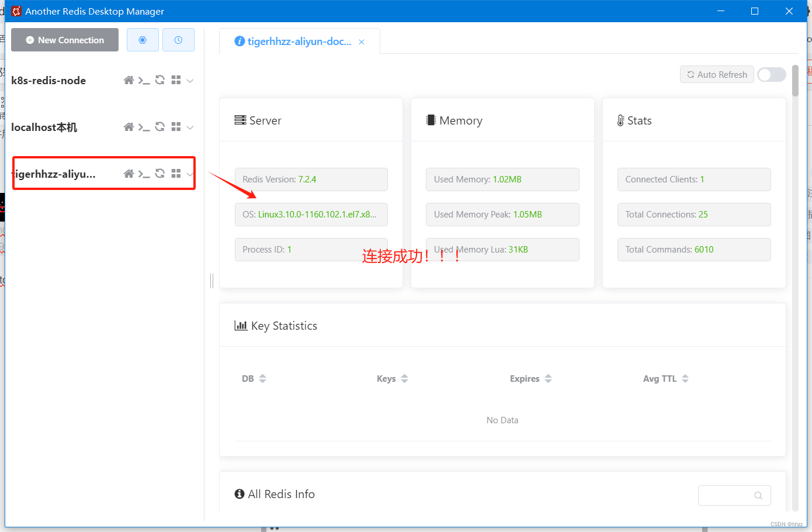This screenshot has width=812, height=532.
Task: Select the k8s-redis-node connection name
Action: 48,80
